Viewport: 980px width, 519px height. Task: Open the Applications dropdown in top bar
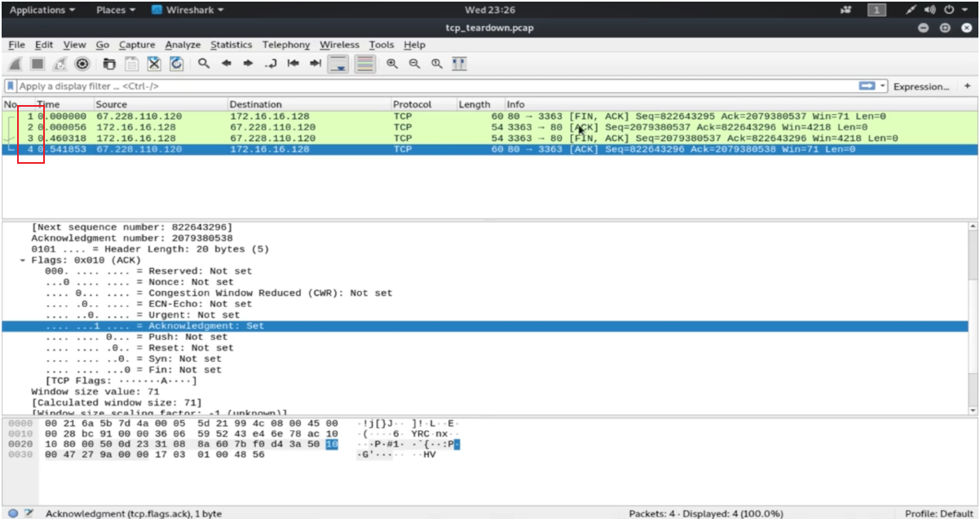click(42, 10)
